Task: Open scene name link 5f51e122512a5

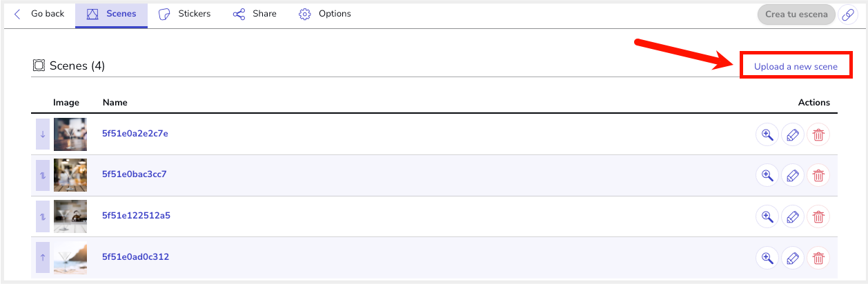Action: click(x=136, y=215)
